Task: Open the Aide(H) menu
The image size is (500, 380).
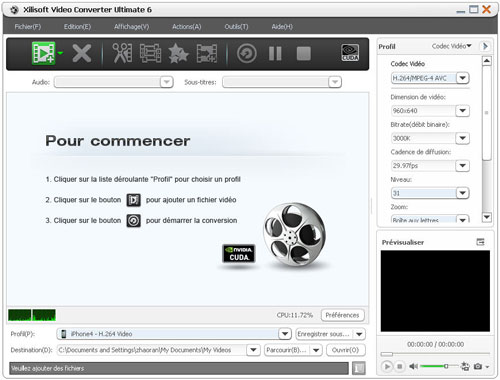Action: pos(282,27)
